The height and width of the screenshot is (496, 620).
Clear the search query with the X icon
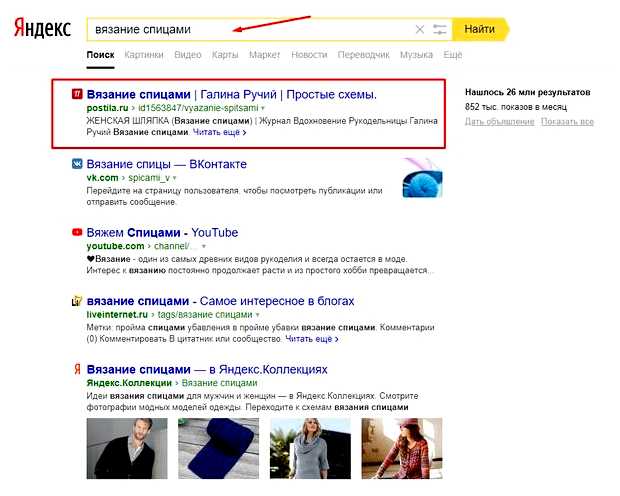(420, 29)
